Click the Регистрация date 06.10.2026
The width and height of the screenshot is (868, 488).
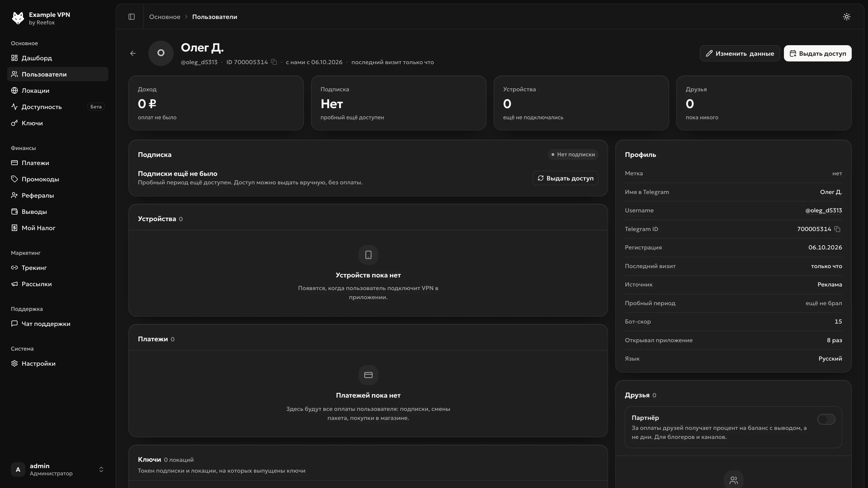[825, 248]
